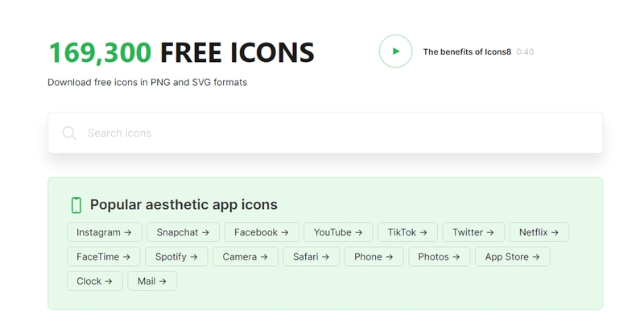Click the green phone icon beside Popular heading

76,205
